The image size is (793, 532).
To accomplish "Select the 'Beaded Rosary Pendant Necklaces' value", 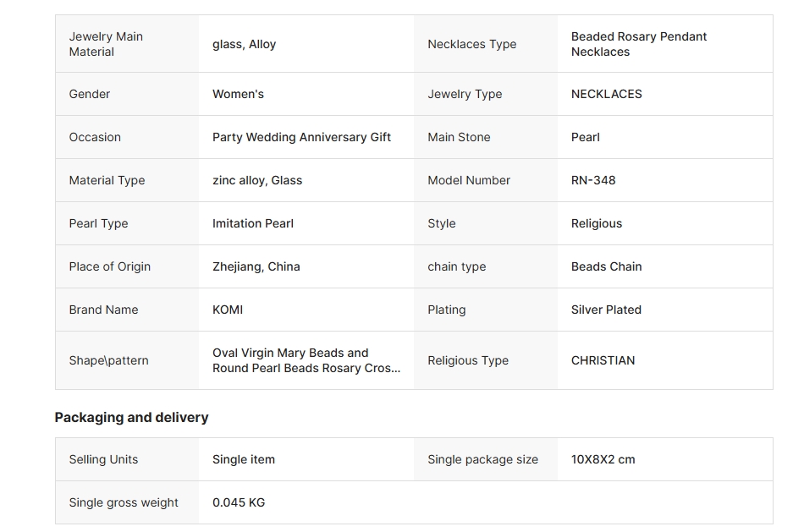I will [x=638, y=44].
